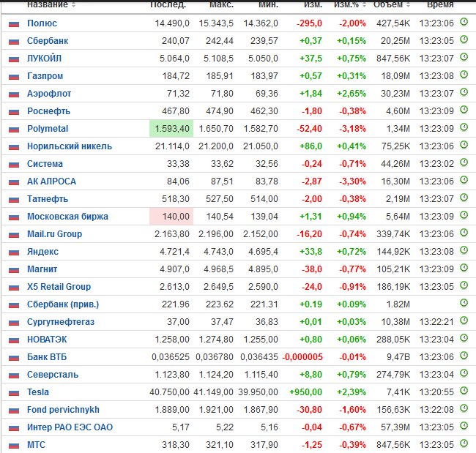Open the Tesla stock link

tap(38, 392)
